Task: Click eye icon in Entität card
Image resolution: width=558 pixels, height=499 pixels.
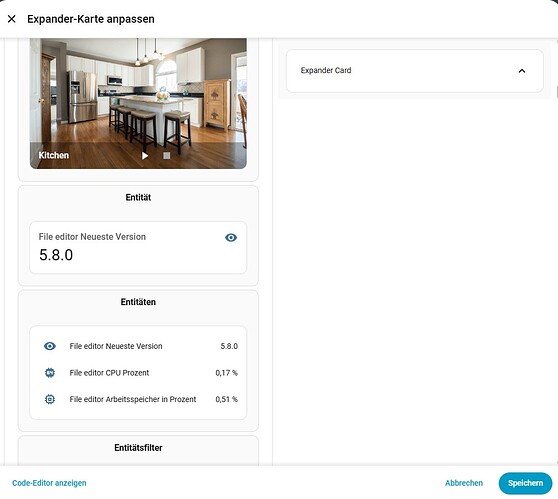Action: 231,237
